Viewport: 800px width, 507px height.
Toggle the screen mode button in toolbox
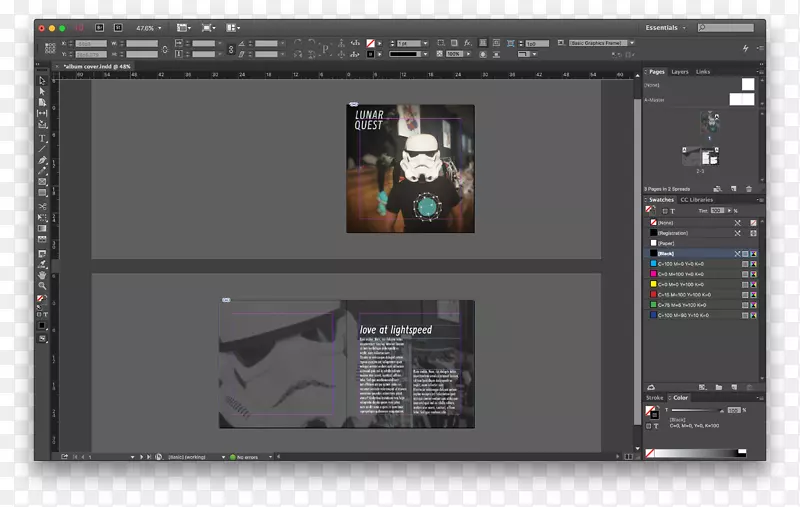coord(42,339)
